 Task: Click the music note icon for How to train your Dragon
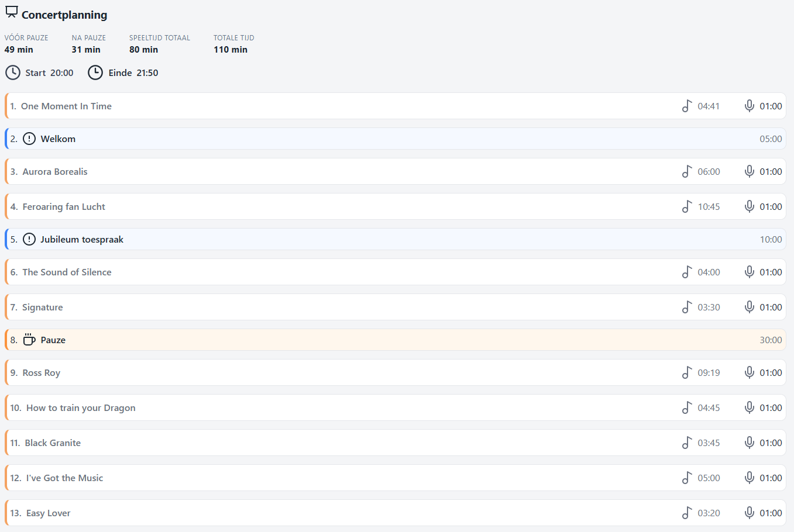(687, 407)
